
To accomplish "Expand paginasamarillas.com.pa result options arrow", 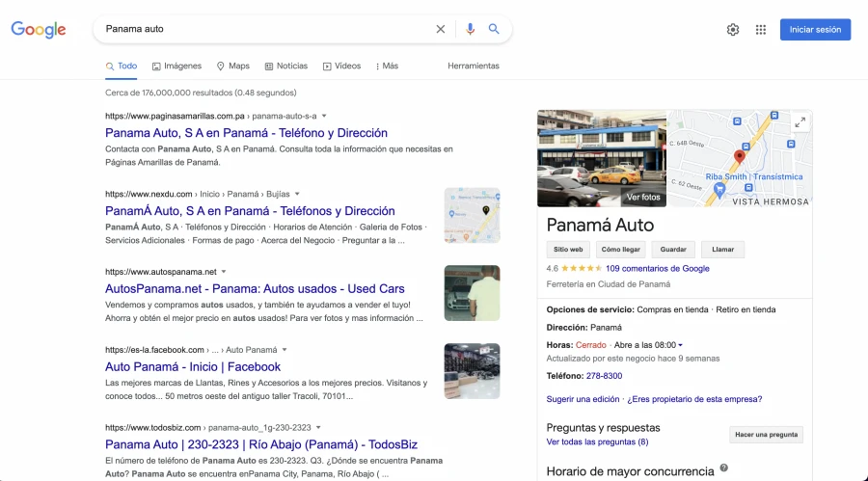I will tap(324, 117).
